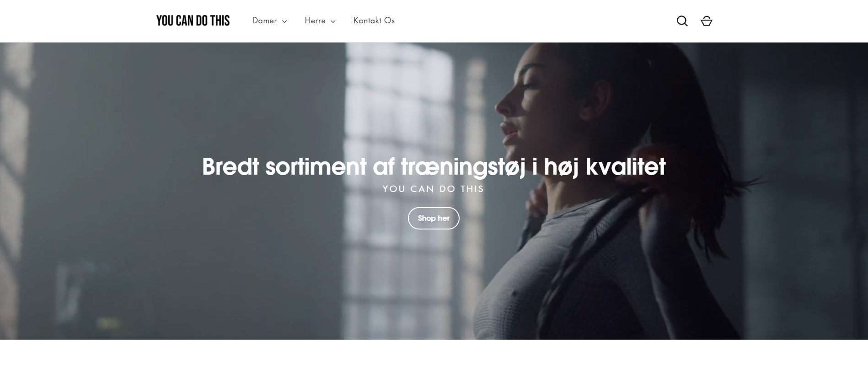
Task: Click the Shop her button
Action: pos(434,218)
